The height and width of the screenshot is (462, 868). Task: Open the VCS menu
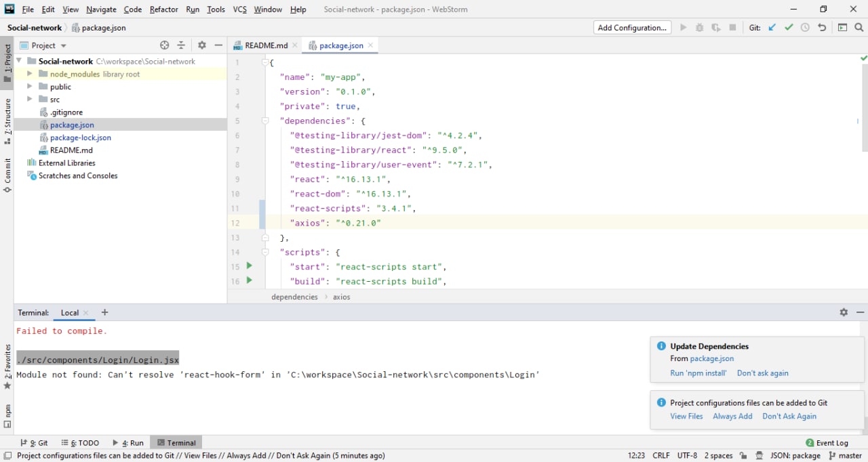239,9
